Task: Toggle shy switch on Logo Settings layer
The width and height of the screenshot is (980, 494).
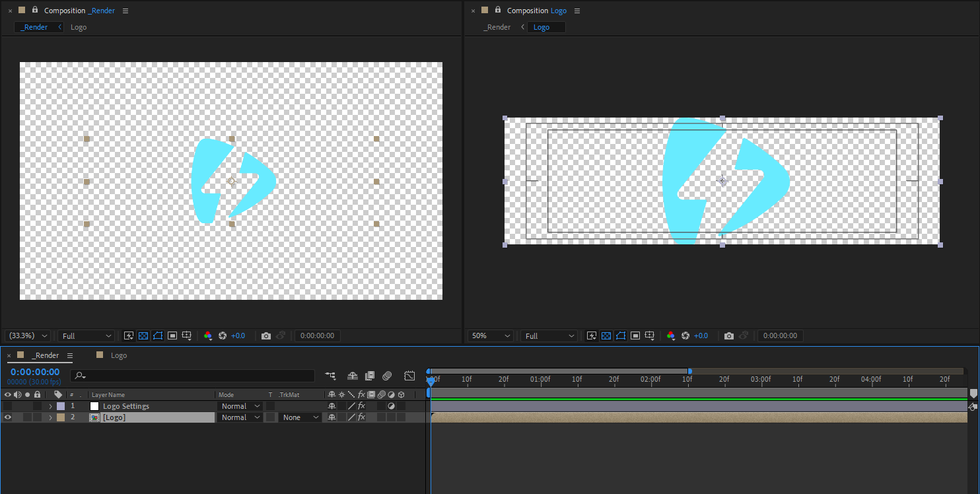Action: click(332, 406)
